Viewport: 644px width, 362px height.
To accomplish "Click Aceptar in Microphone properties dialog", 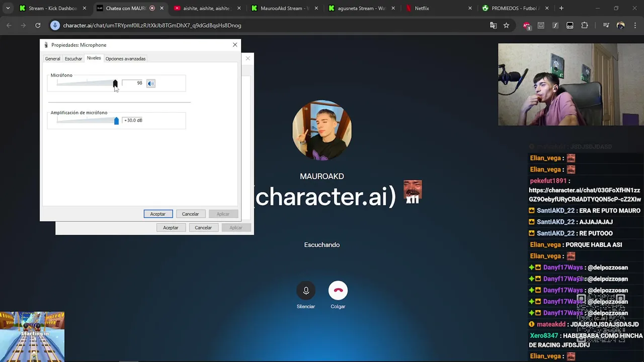I will [158, 214].
